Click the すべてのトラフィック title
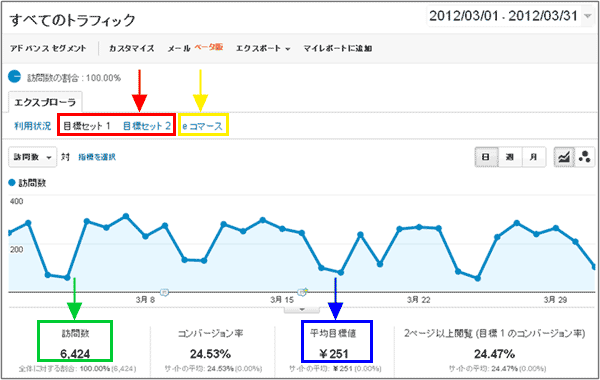Viewport: 600px width, 380px height. 72,20
